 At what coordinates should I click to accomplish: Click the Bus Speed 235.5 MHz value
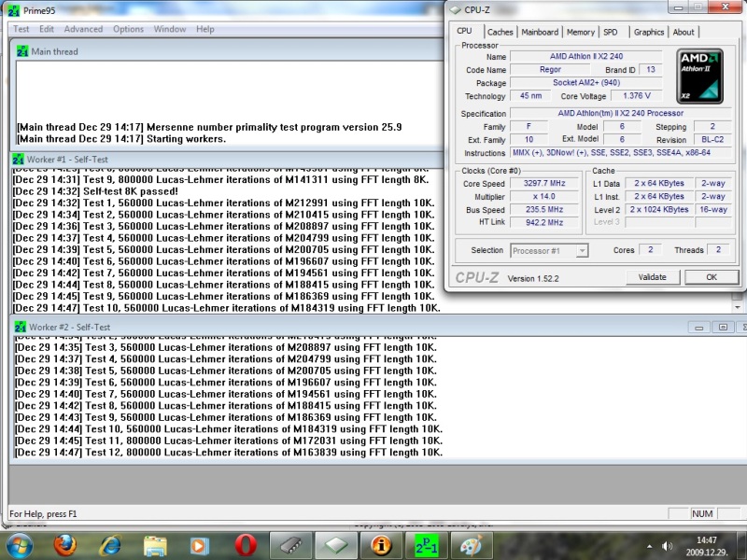pyautogui.click(x=544, y=209)
